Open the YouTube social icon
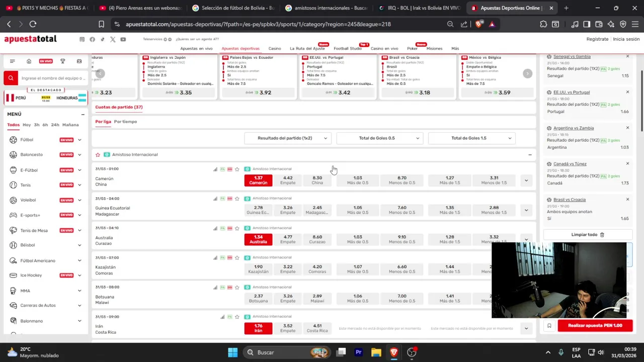Screen dimensions: 644x362 (123, 39)
